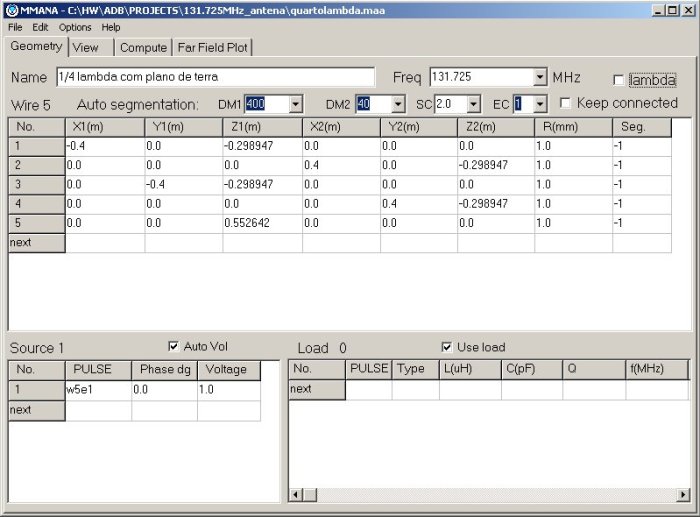Expand the DM1 dropdown arrow
This screenshot has width=700, height=517.
pos(296,104)
